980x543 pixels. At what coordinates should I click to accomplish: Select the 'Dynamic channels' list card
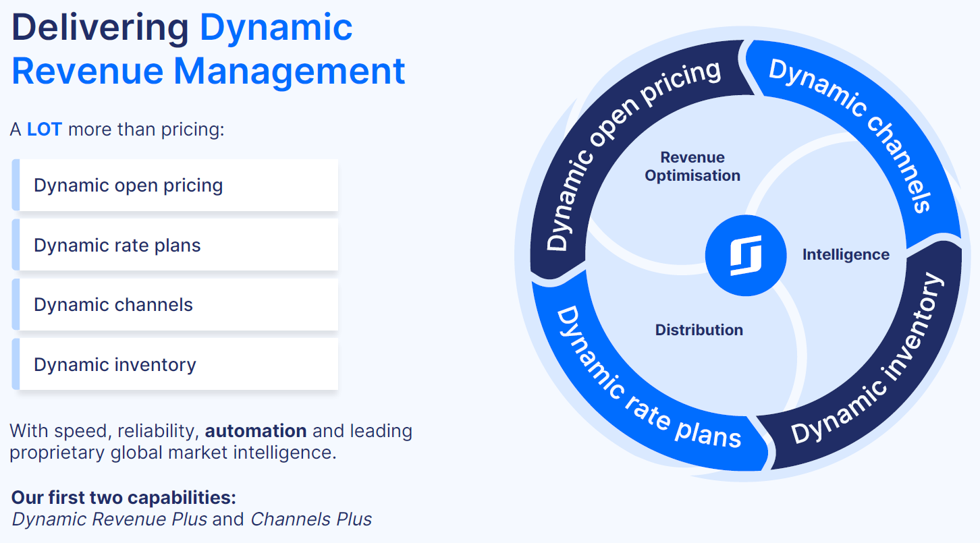tap(175, 304)
